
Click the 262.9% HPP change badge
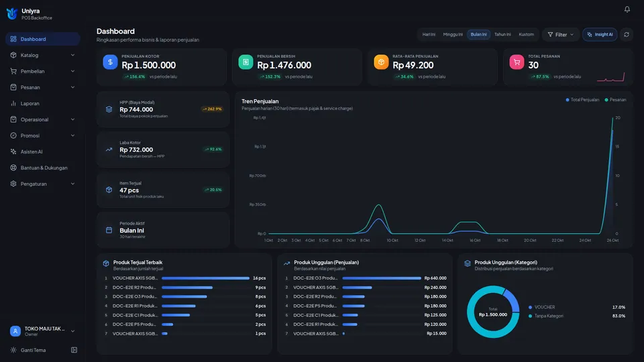212,109
